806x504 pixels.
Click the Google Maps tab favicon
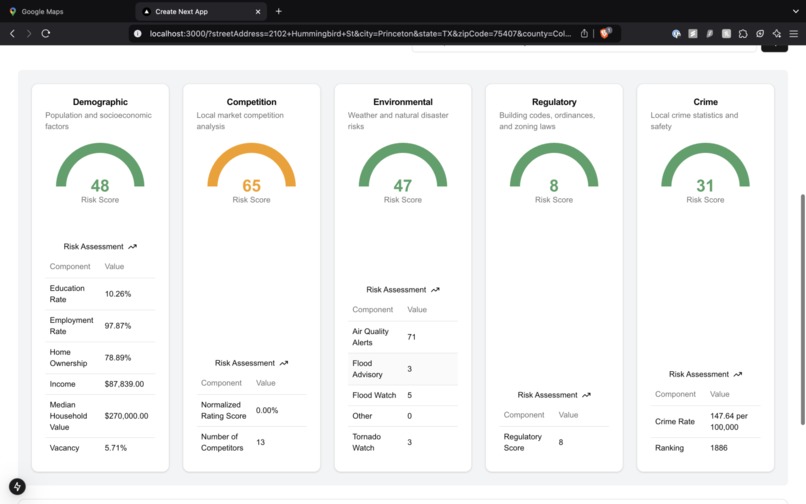(13, 11)
